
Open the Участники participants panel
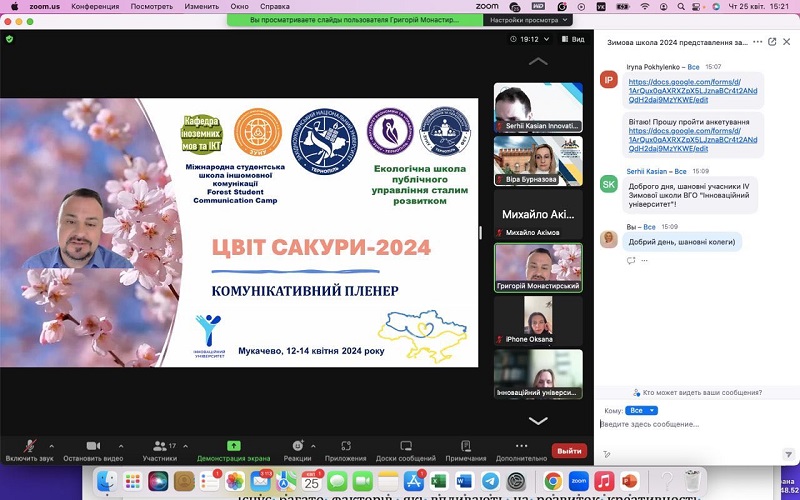tap(159, 446)
